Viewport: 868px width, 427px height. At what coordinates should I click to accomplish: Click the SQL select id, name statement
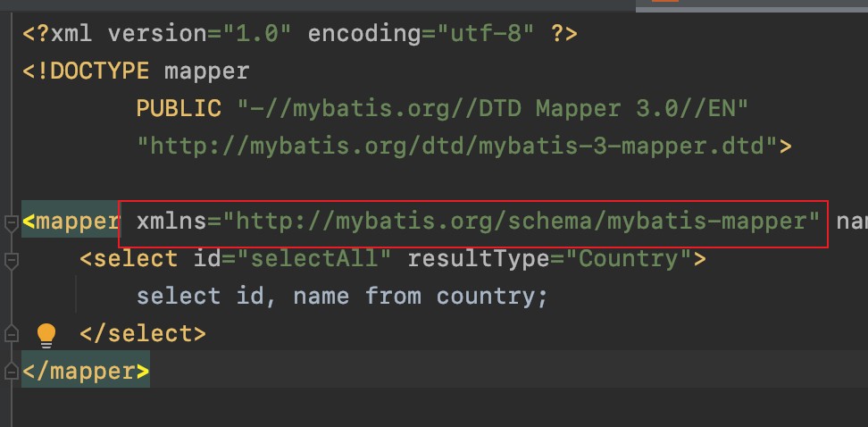coord(342,296)
